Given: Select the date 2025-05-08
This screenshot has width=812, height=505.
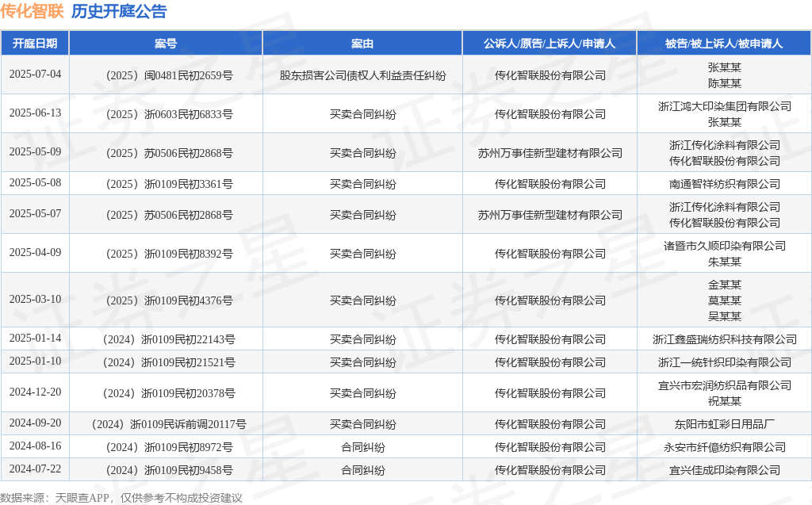Looking at the screenshot, I should pos(35,183).
